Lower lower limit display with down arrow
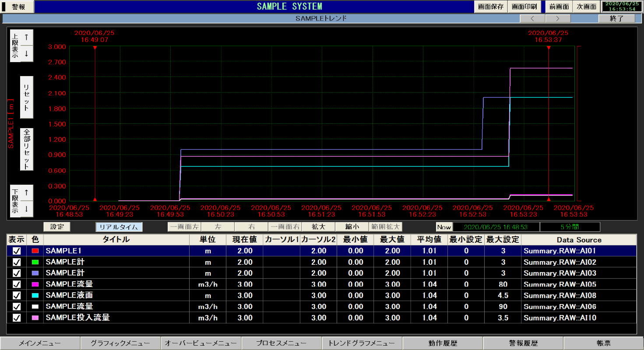The image size is (644, 350). click(x=27, y=209)
